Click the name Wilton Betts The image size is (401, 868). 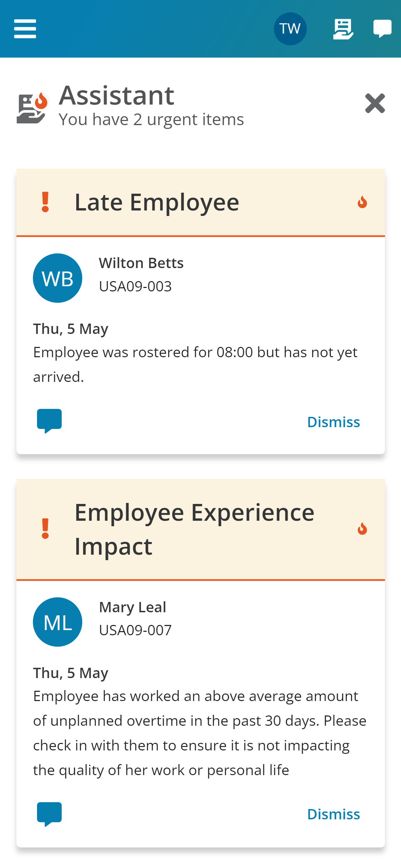click(x=141, y=263)
